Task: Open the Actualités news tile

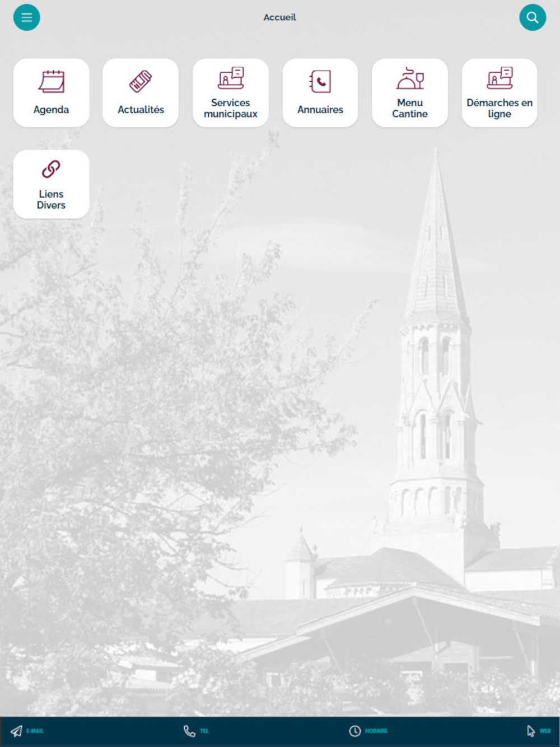Action: pyautogui.click(x=141, y=93)
